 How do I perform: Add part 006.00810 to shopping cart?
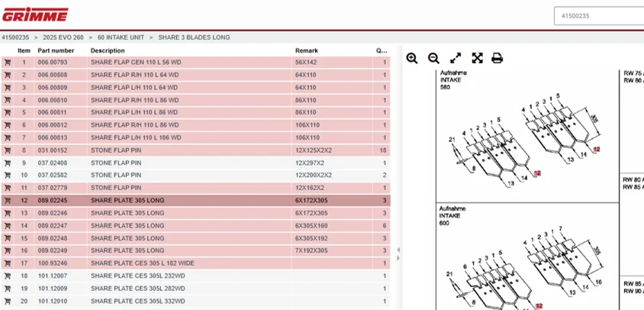pyautogui.click(x=8, y=100)
